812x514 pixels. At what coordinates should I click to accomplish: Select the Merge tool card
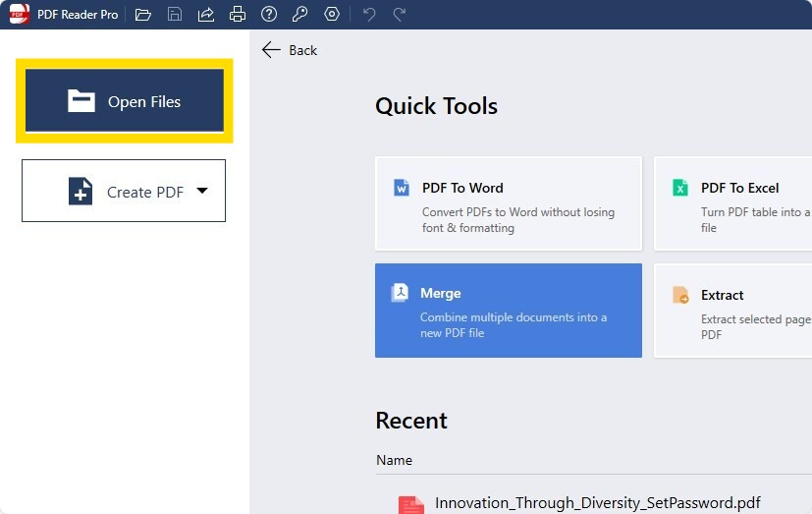pyautogui.click(x=509, y=311)
